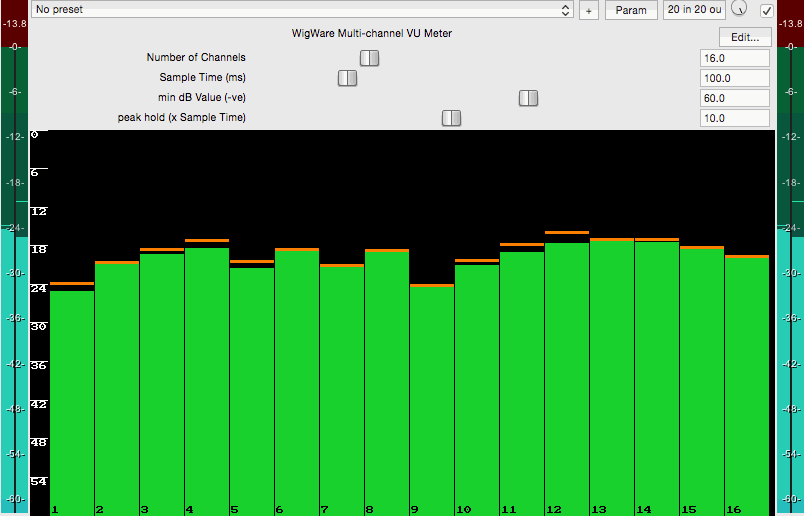Click the min dB Value slider handle
The image size is (804, 516).
click(528, 98)
